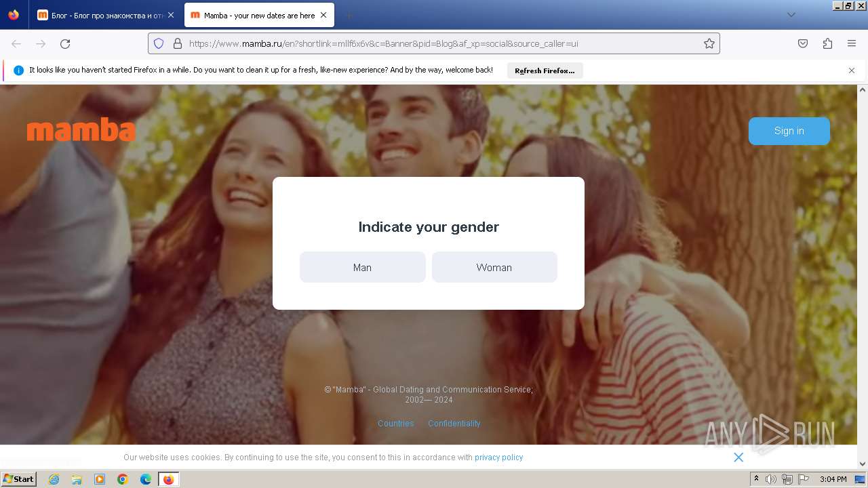Viewport: 868px width, 488px height.
Task: Click the Refresh Firefox button
Action: point(545,70)
